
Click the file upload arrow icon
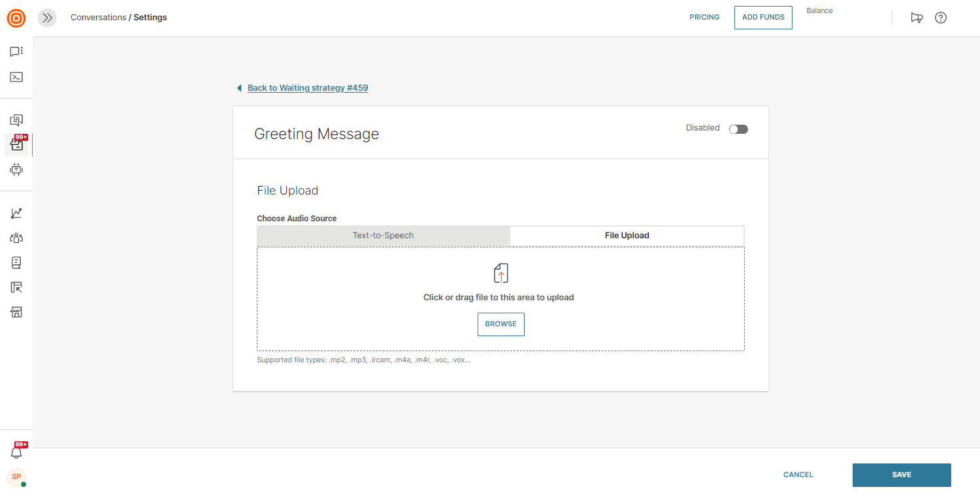click(501, 273)
